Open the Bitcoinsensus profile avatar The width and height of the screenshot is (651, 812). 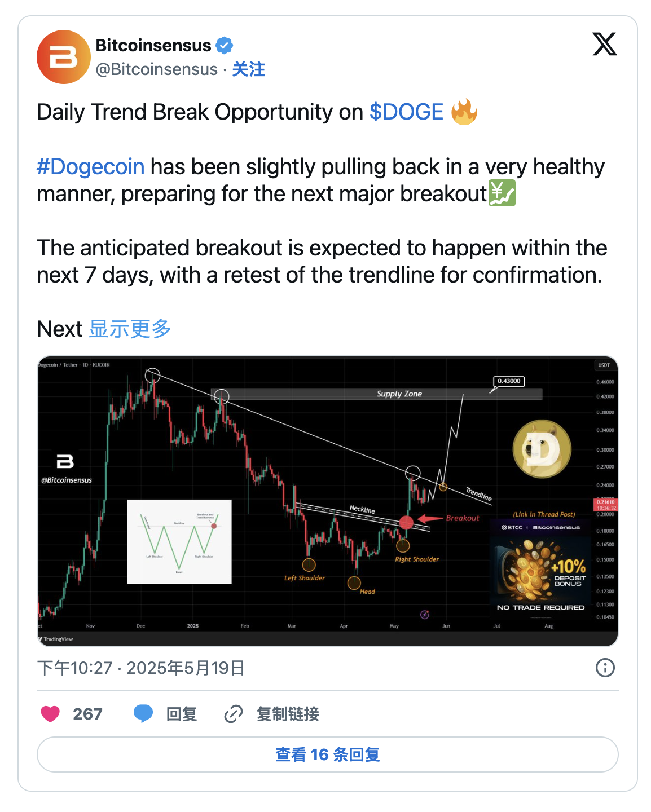click(64, 57)
